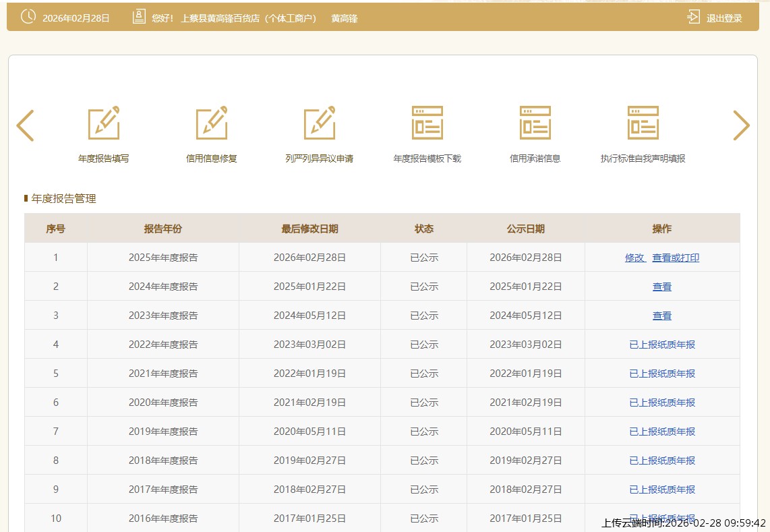
Task: Select the 2021年年度报告 row cell
Action: (x=163, y=374)
